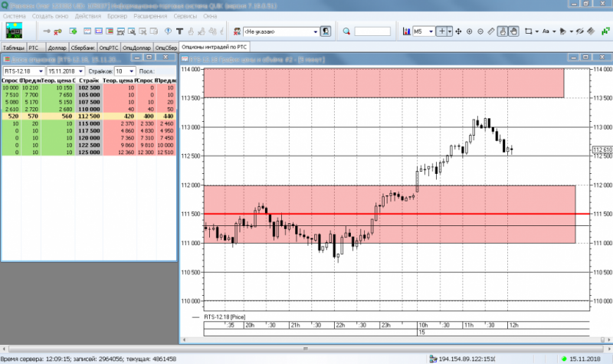613x364 pixels.
Task: Click the client with red cross icon
Action: tap(237, 31)
